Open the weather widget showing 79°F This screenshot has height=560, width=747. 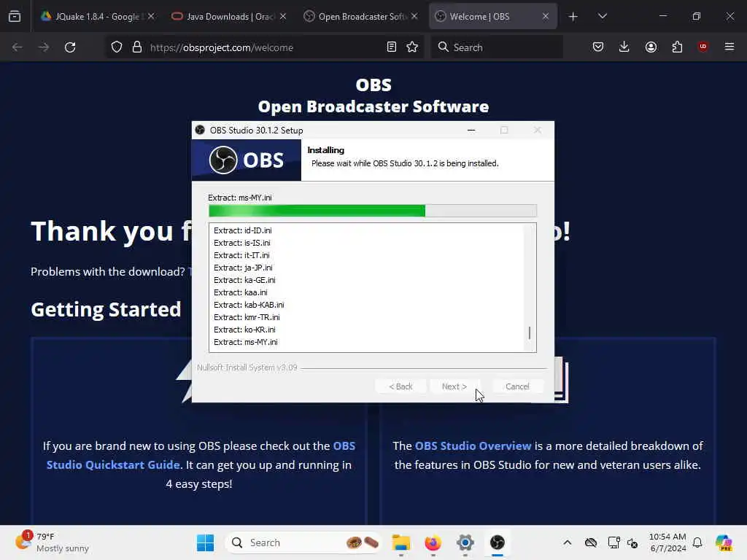point(52,542)
